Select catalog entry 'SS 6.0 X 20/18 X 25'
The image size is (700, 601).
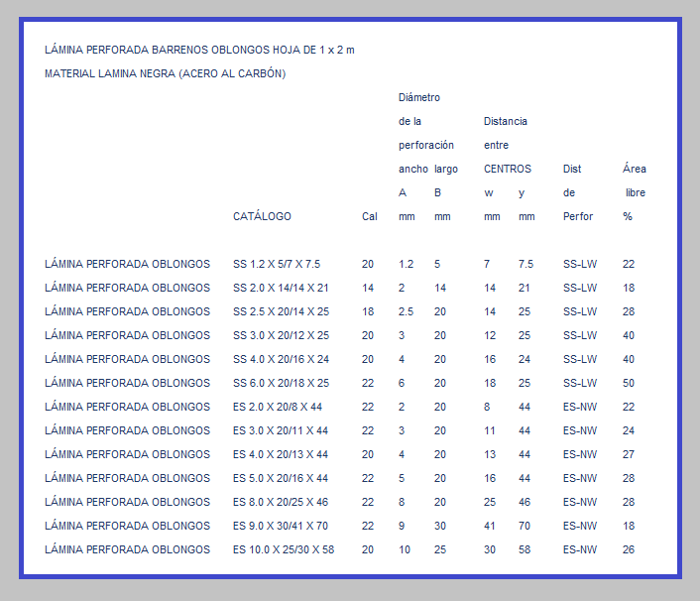tap(282, 383)
